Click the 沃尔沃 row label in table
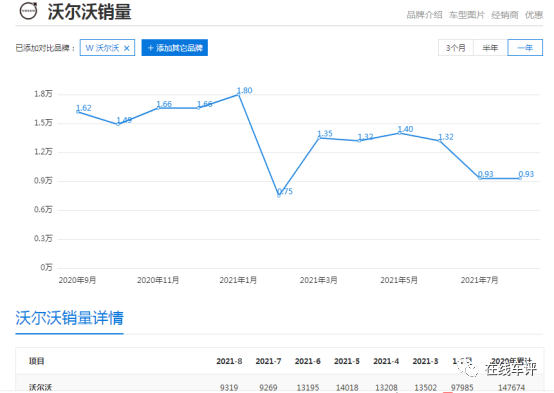Screen dimensions: 554x393 click(40, 388)
